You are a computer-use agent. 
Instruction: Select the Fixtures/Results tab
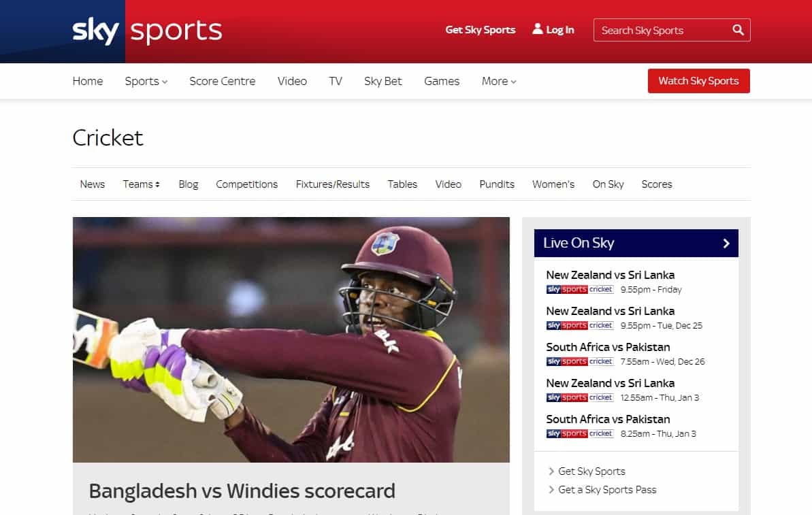(x=332, y=184)
